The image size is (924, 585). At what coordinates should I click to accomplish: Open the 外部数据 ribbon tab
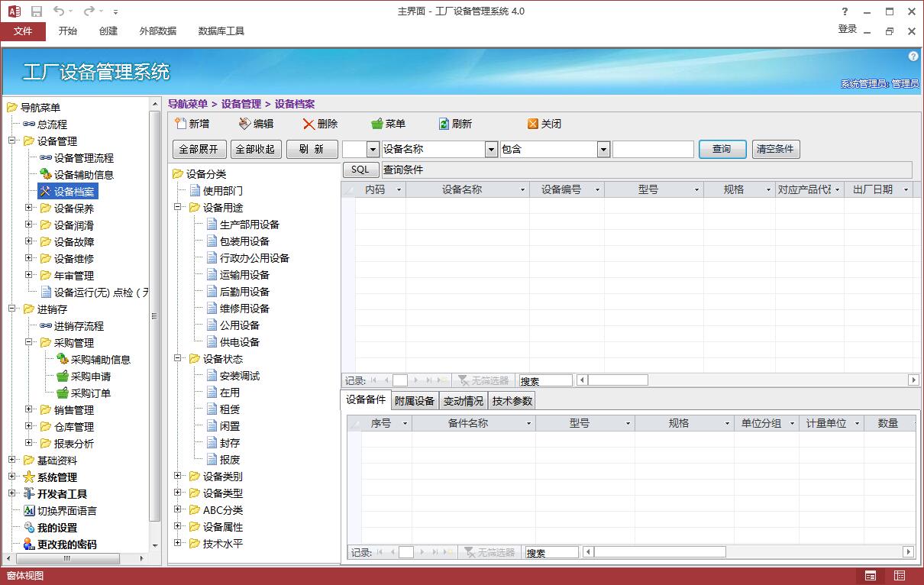tap(157, 31)
